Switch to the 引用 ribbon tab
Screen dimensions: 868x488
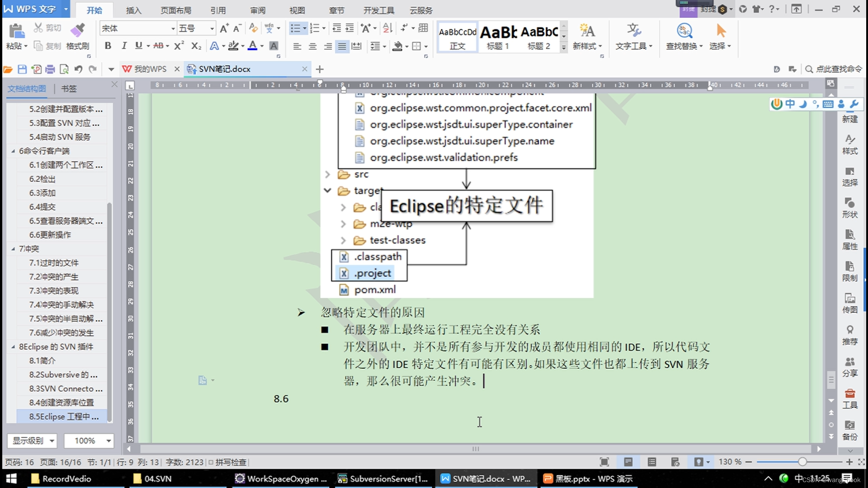point(218,10)
